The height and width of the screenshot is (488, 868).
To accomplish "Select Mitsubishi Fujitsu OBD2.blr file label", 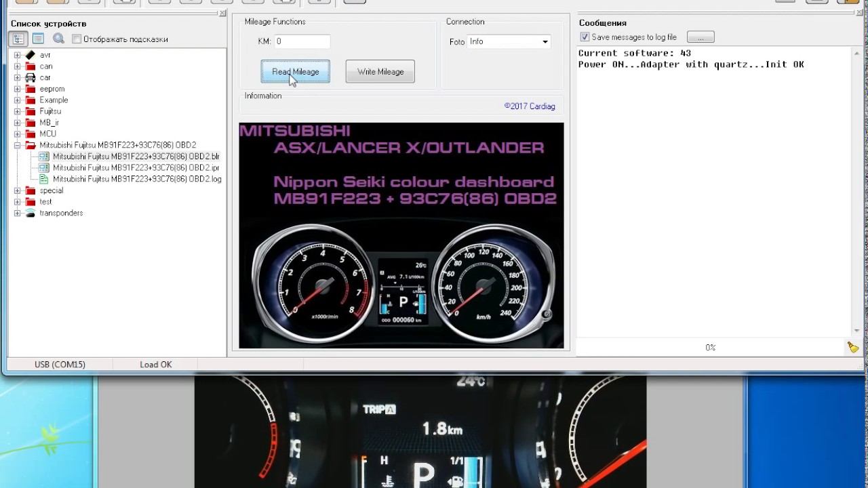I will click(136, 157).
